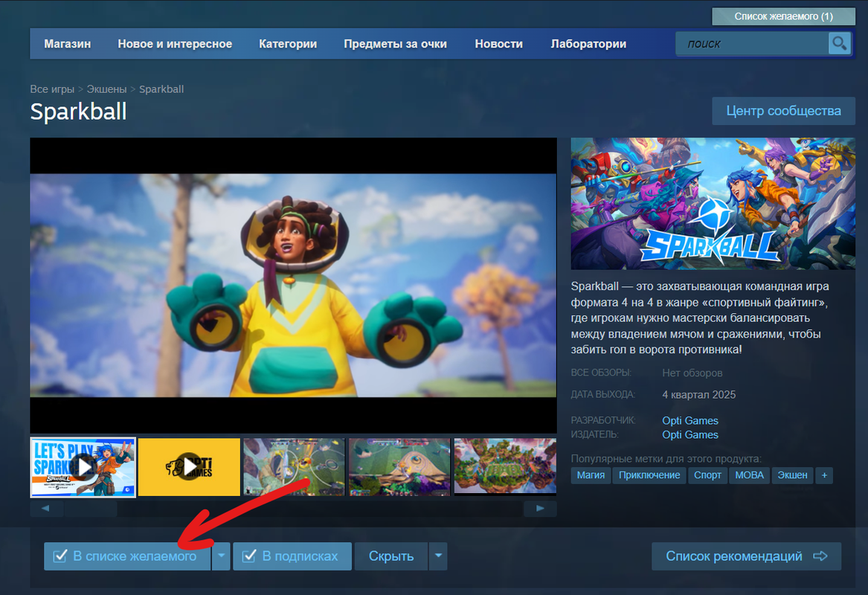Open fourth arena screenshot thumbnail
This screenshot has height=595, width=868.
click(x=399, y=466)
